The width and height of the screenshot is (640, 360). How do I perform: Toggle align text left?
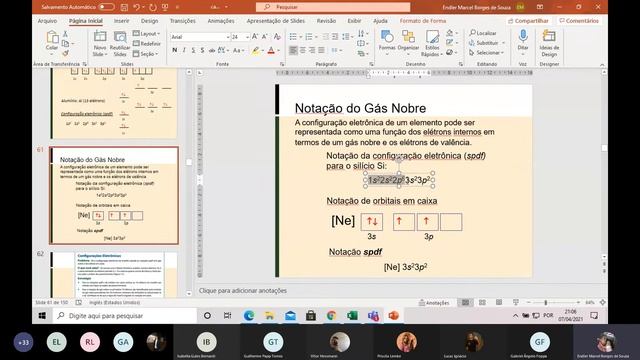pyautogui.click(x=293, y=50)
